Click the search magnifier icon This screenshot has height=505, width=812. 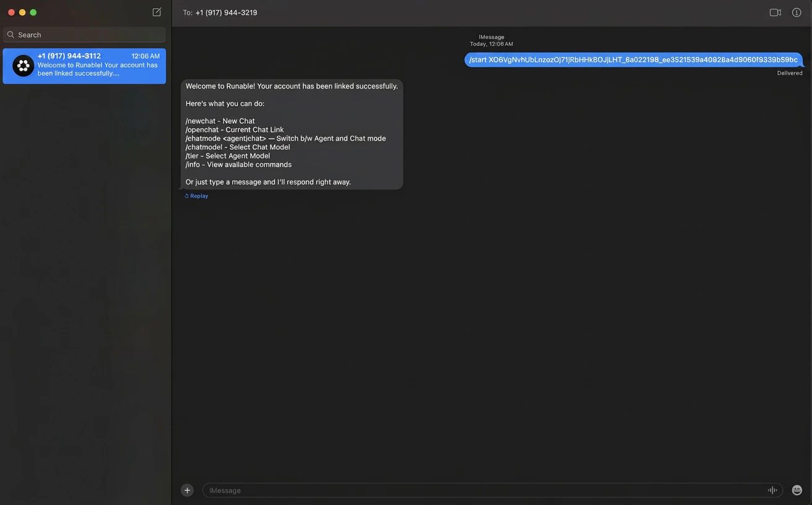pyautogui.click(x=11, y=35)
